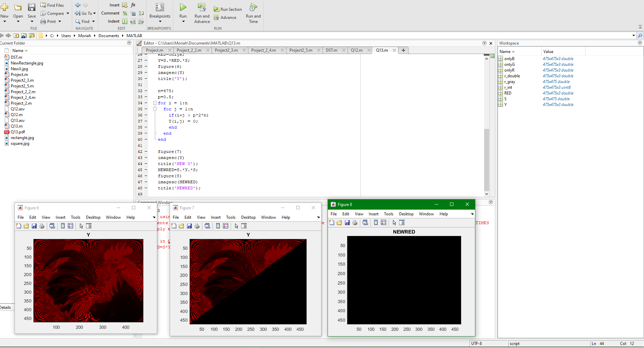Expand the Compare dropdown arrow

(68, 14)
